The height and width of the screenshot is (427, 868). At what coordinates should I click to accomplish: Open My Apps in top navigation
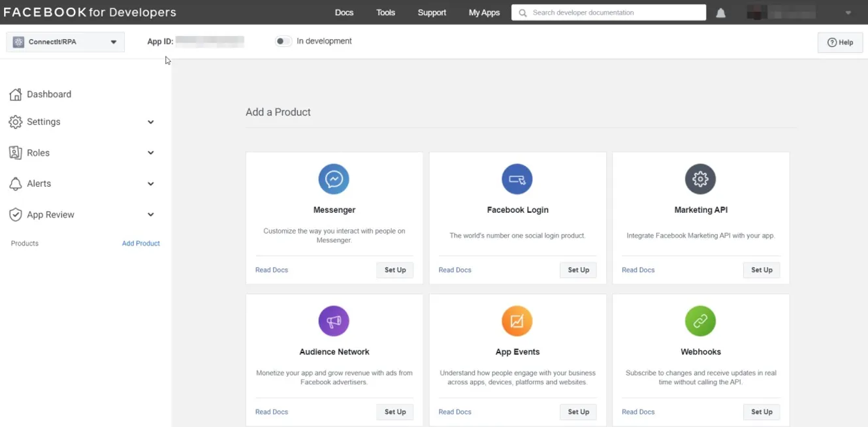484,12
